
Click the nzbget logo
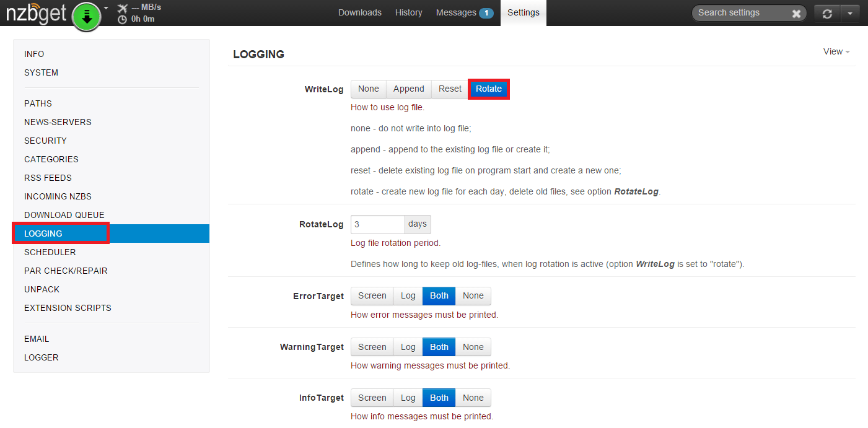pos(36,14)
